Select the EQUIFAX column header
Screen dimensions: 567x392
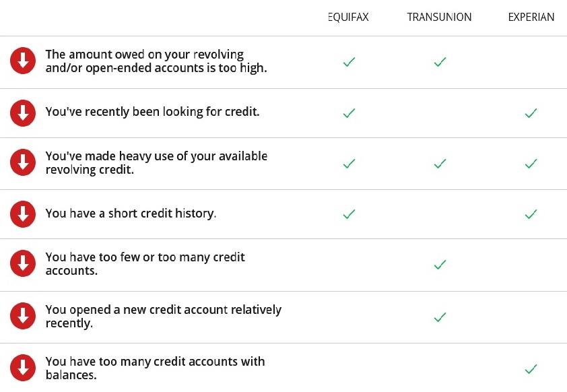click(x=349, y=18)
